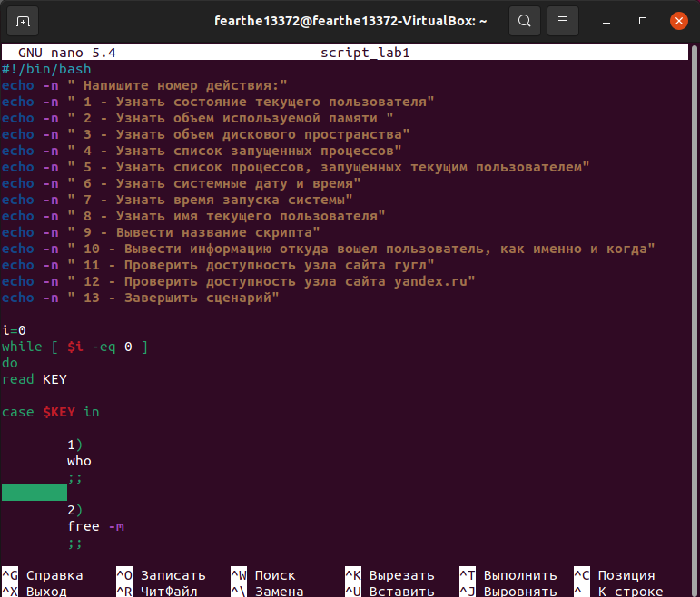Click line "9 - Вывести название скрипта"
Screen dimensions: 700x597
(161, 232)
